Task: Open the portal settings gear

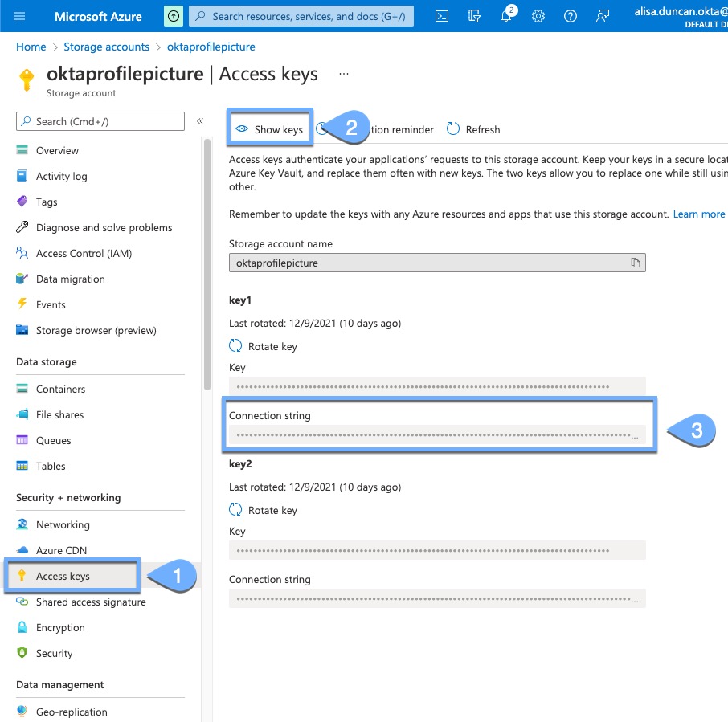Action: point(538,16)
